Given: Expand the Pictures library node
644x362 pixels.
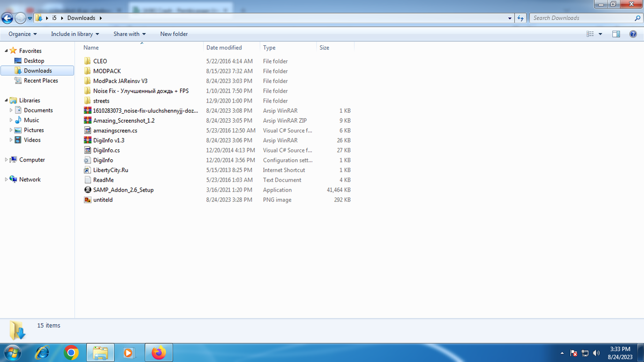Looking at the screenshot, I should 12,130.
